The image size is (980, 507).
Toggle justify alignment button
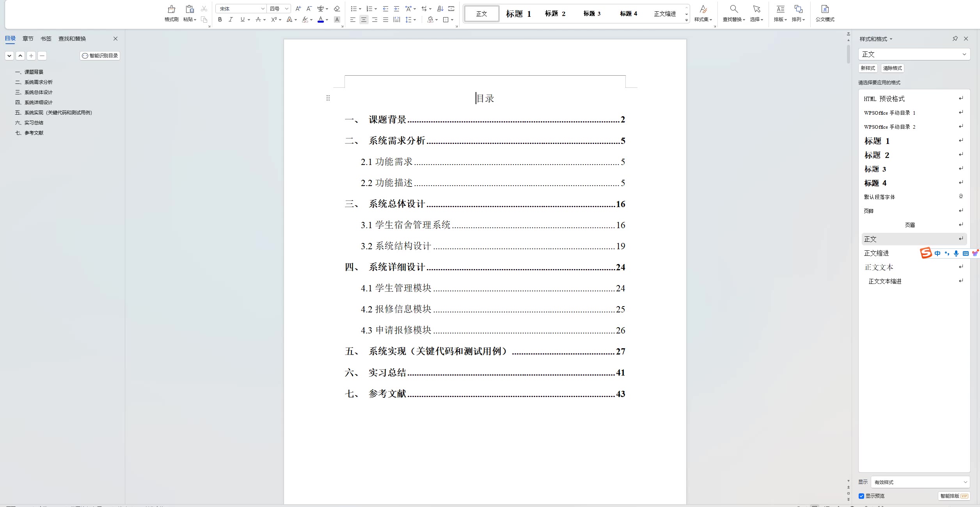385,19
